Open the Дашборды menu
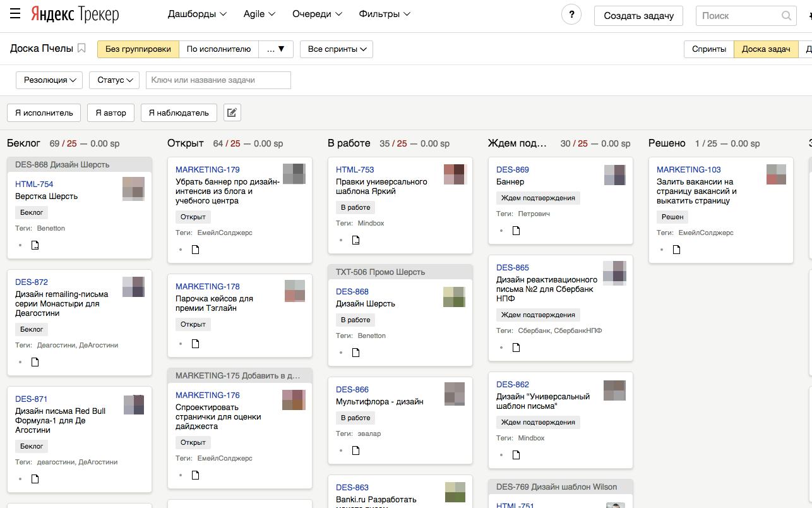812x508 pixels. pos(197,13)
